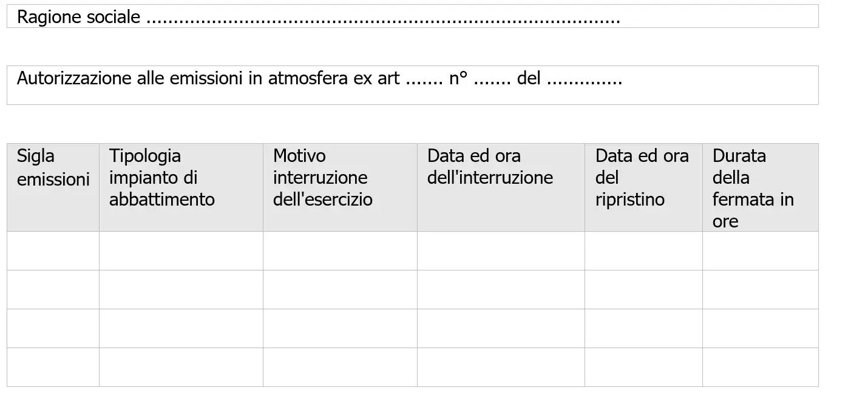Viewport: 868px width, 393px height.
Task: Click last-row empty cell under Data ed ora del ripristino
Action: point(643,368)
